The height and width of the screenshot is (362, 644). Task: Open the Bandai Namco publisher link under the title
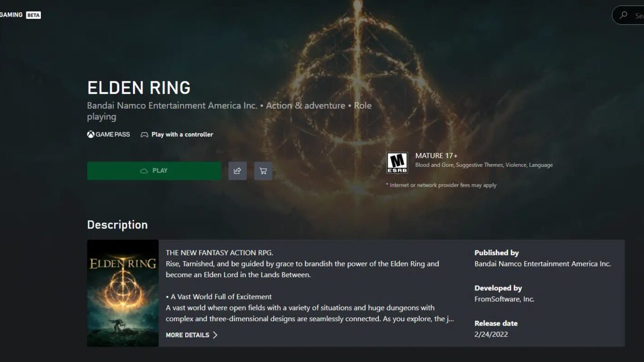(x=172, y=106)
